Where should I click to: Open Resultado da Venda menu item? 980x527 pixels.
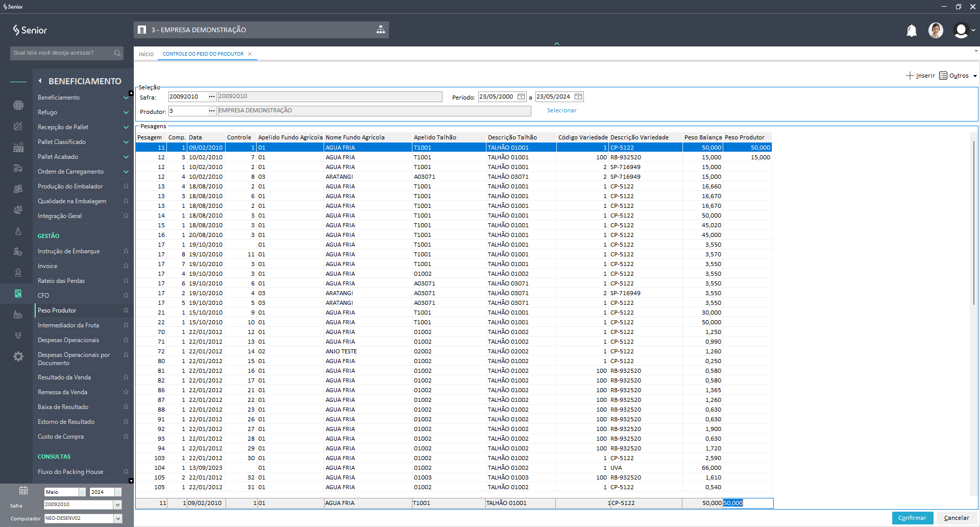(64, 377)
